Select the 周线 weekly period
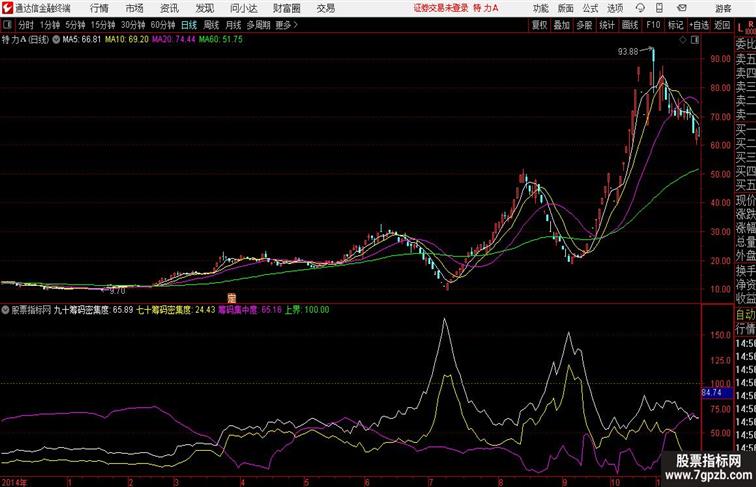 coord(211,25)
